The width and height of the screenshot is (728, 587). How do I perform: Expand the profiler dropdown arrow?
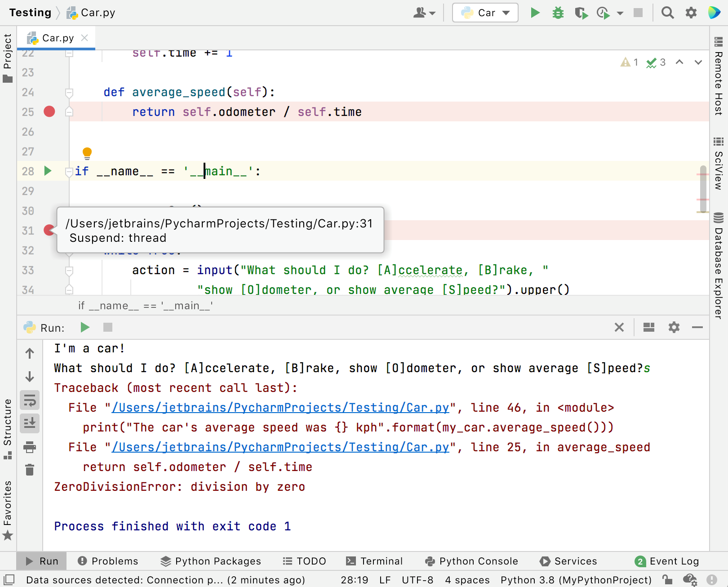pyautogui.click(x=621, y=13)
